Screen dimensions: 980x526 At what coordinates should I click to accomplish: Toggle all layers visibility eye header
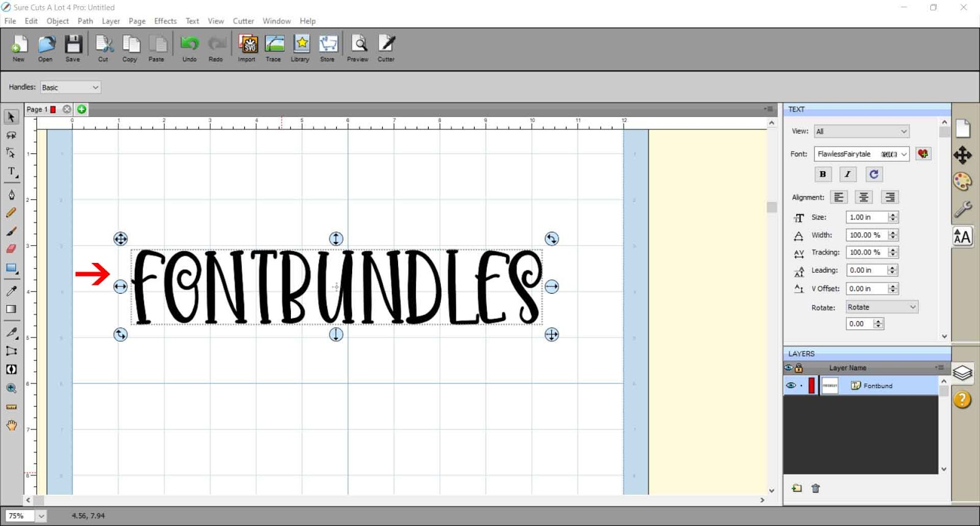point(788,368)
